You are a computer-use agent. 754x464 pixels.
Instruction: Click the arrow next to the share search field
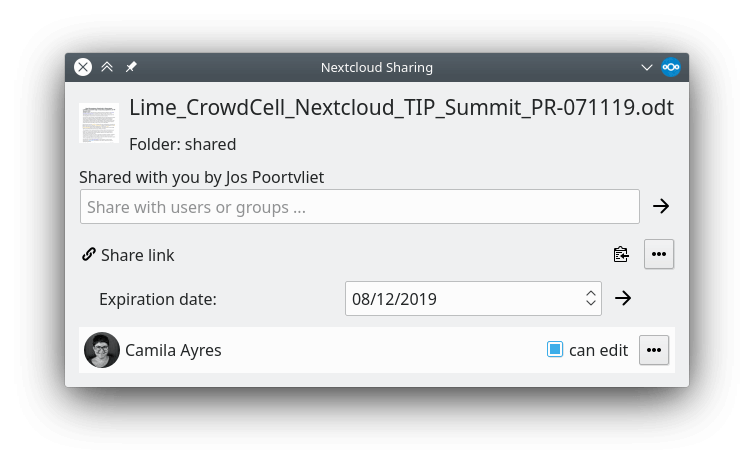tap(660, 206)
